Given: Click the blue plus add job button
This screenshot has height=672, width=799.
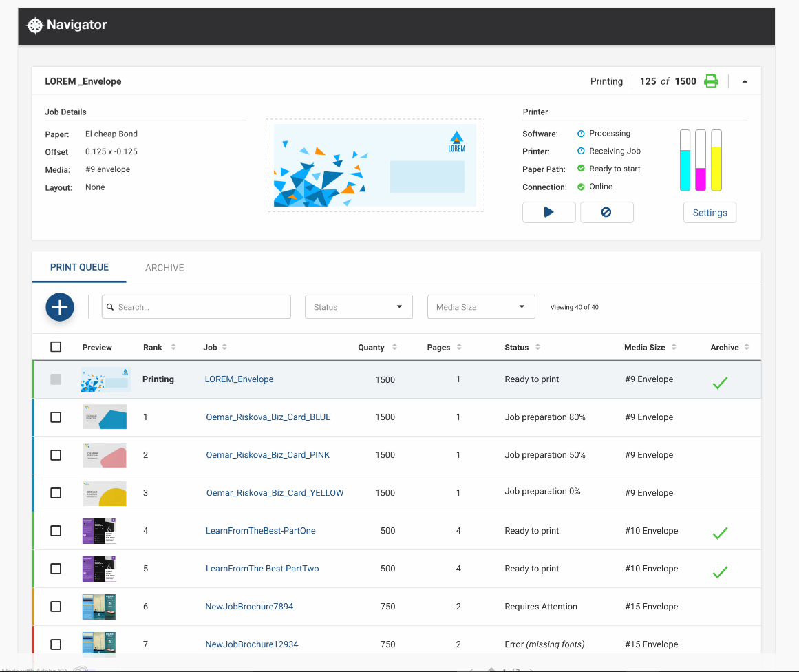Looking at the screenshot, I should tap(60, 307).
